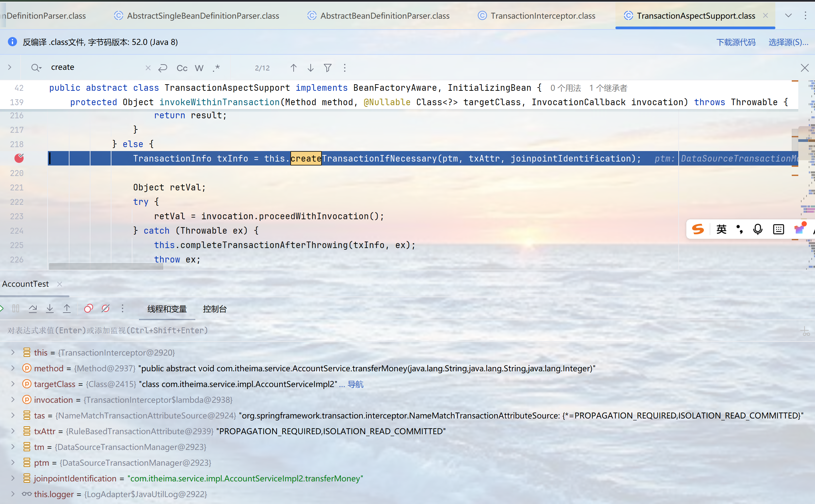Click the View Breakpoints red circles icon
The width and height of the screenshot is (815, 504).
click(88, 309)
